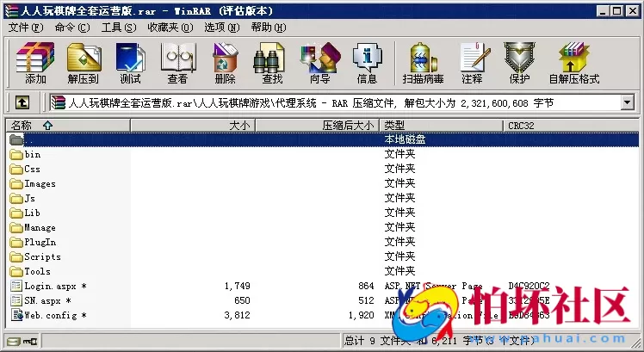This screenshot has height=352, width=644.
Task: Click WinRAR icon in title bar
Action: tap(11, 11)
